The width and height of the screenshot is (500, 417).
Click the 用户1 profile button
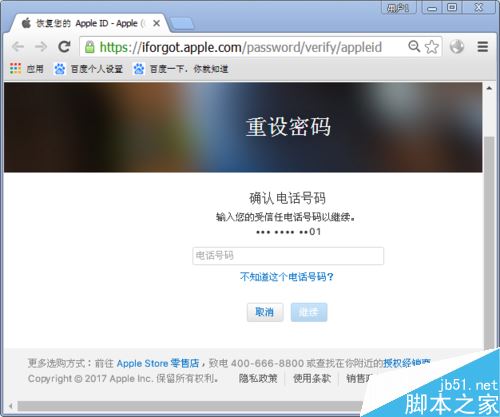(399, 8)
